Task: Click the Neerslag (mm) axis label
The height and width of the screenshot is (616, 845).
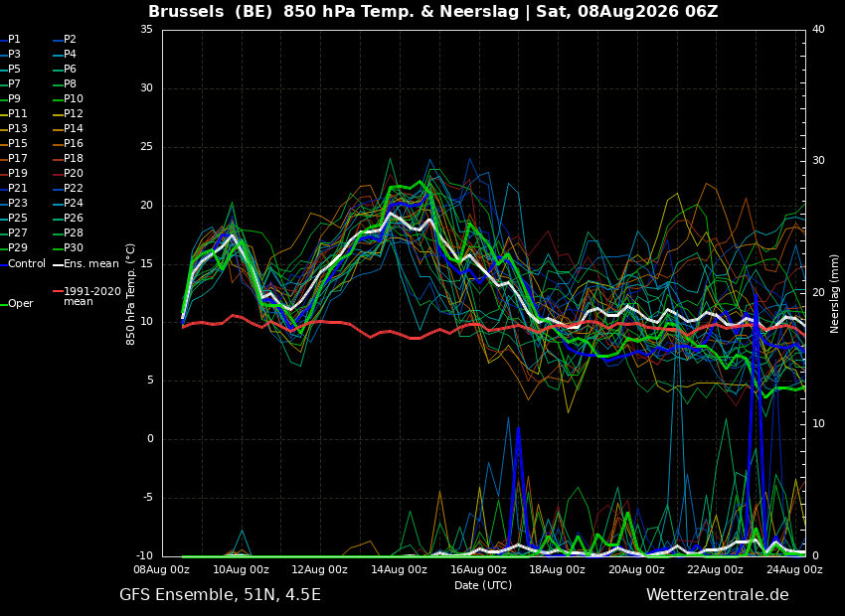Action: pos(835,294)
